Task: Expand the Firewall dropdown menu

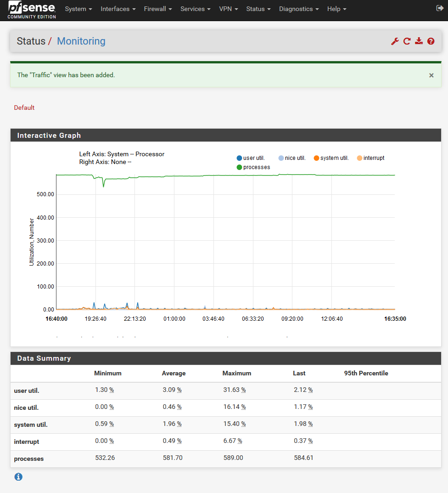Action: tap(158, 9)
